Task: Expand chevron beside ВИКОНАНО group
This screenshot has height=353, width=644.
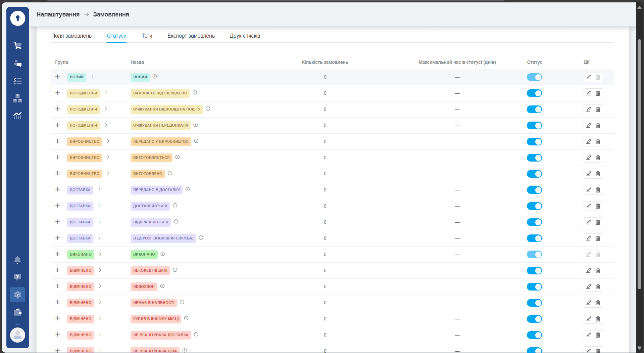Action: point(100,254)
